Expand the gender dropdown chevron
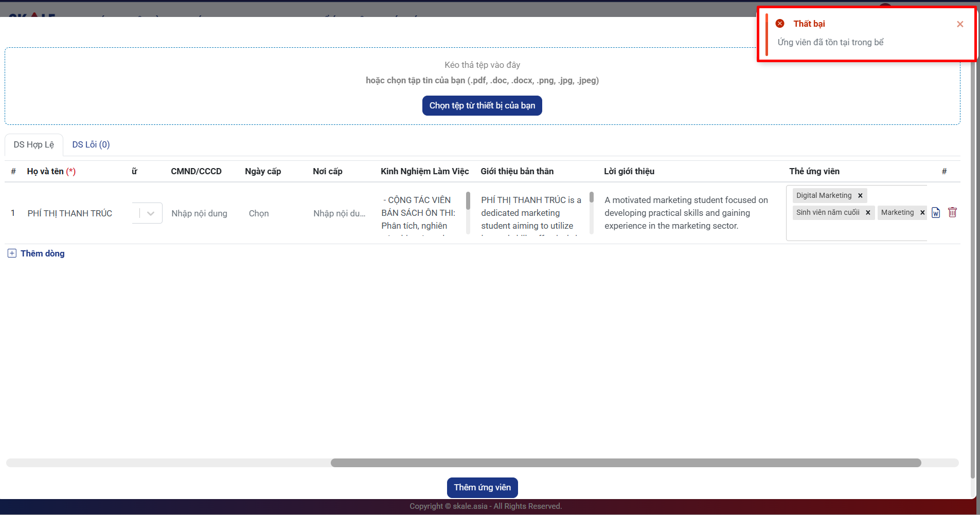 (x=151, y=213)
